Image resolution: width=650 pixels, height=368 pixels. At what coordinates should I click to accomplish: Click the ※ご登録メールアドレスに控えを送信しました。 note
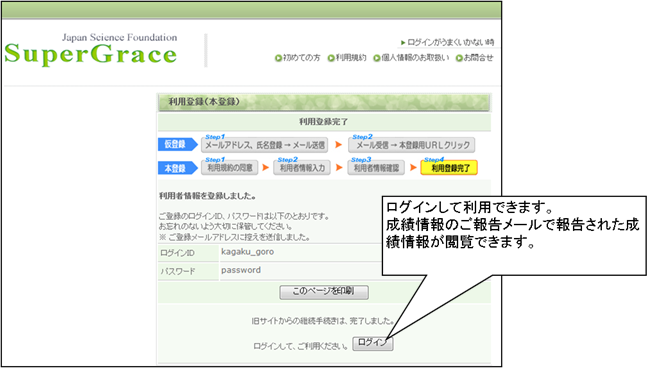click(234, 237)
